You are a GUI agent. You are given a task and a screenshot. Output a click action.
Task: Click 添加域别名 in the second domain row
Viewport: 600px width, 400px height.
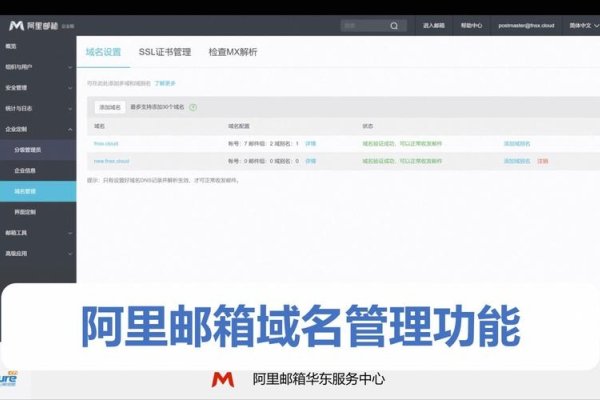(x=517, y=161)
